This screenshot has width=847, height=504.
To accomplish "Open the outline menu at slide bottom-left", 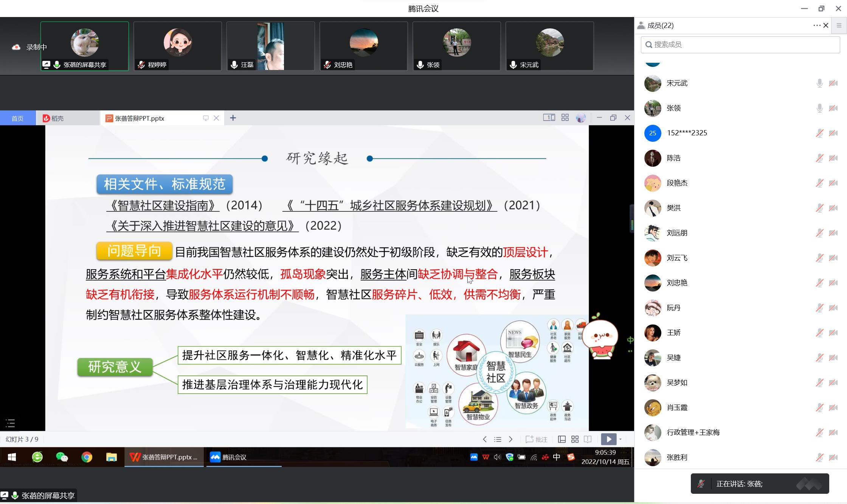I will [x=10, y=423].
